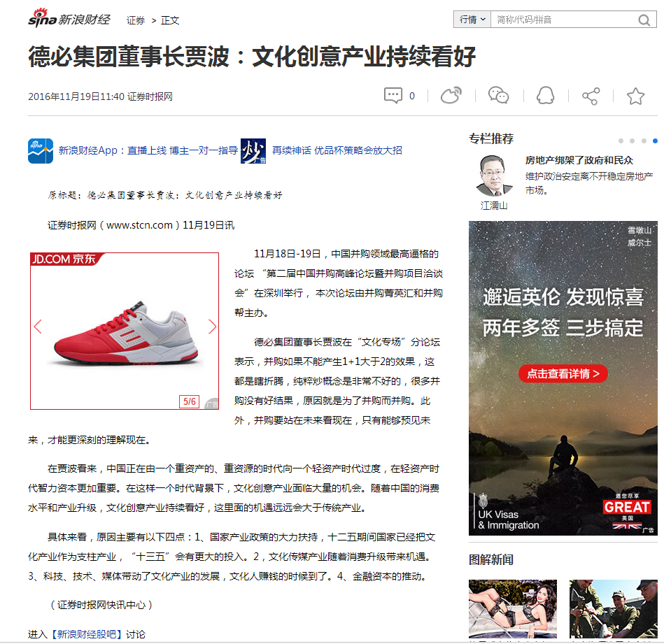Click the 证券 navigation item
This screenshot has width=664, height=644.
pyautogui.click(x=134, y=20)
